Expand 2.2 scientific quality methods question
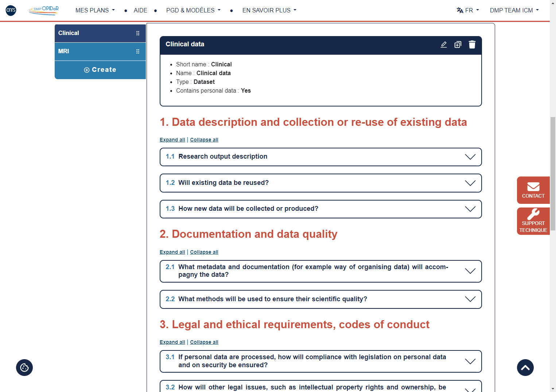Image resolution: width=556 pixels, height=392 pixels. tap(321, 299)
